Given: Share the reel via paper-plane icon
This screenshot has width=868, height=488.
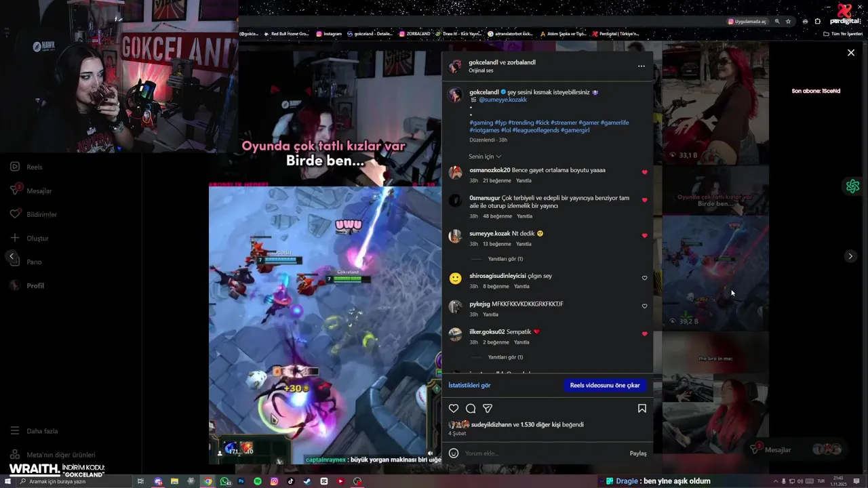Looking at the screenshot, I should point(488,408).
